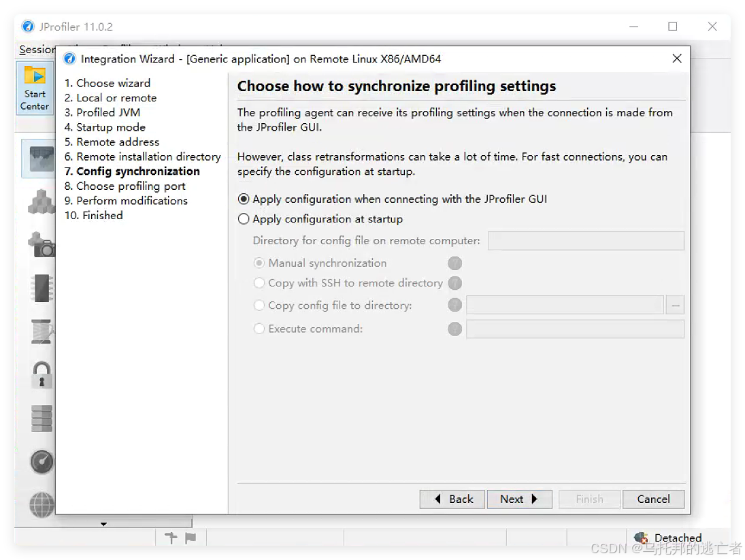
Task: Click step '1. Choose wizard'
Action: click(107, 83)
